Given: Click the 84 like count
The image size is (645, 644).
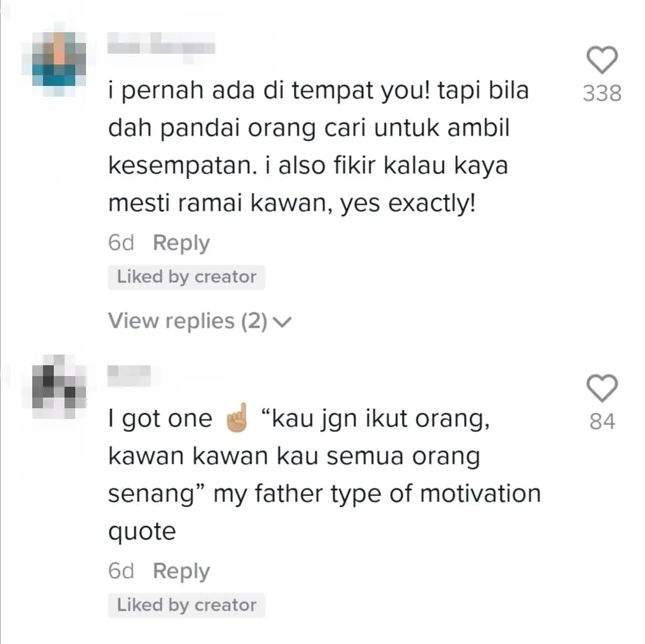Looking at the screenshot, I should point(602,421).
